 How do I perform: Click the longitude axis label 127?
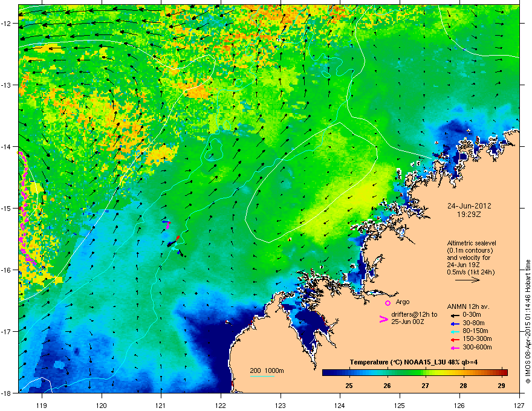click(519, 405)
